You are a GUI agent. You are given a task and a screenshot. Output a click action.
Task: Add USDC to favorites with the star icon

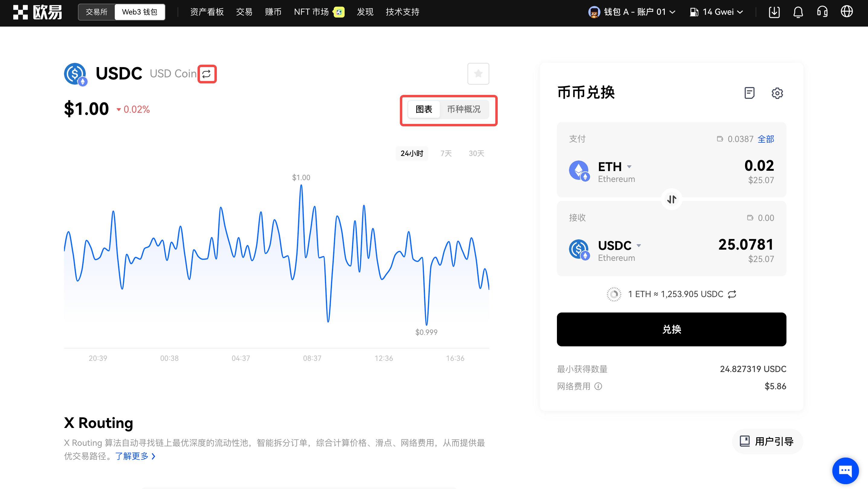(478, 73)
